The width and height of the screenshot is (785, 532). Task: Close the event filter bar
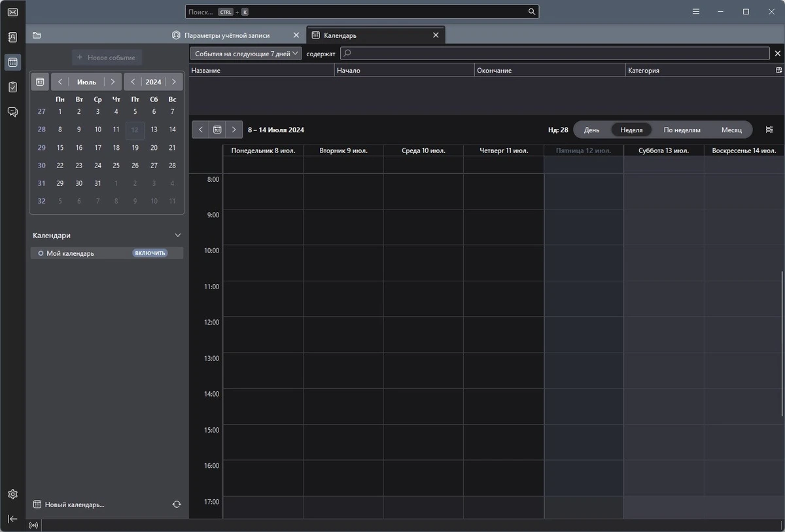[778, 54]
